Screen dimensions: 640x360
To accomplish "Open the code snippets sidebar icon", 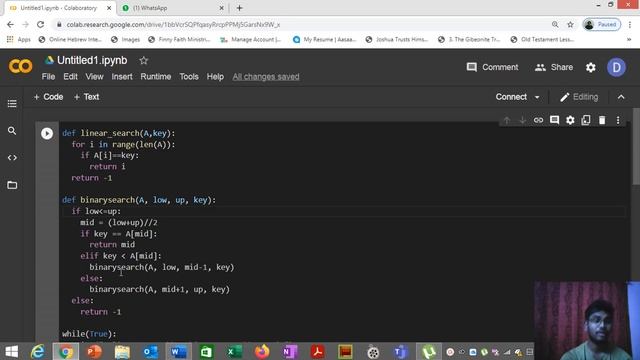I will (x=12, y=158).
